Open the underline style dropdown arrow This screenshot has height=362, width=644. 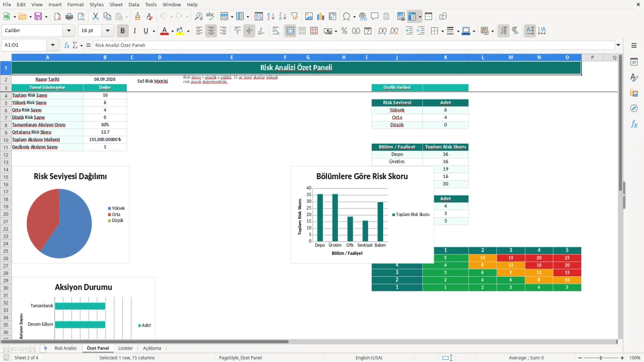[x=153, y=31]
